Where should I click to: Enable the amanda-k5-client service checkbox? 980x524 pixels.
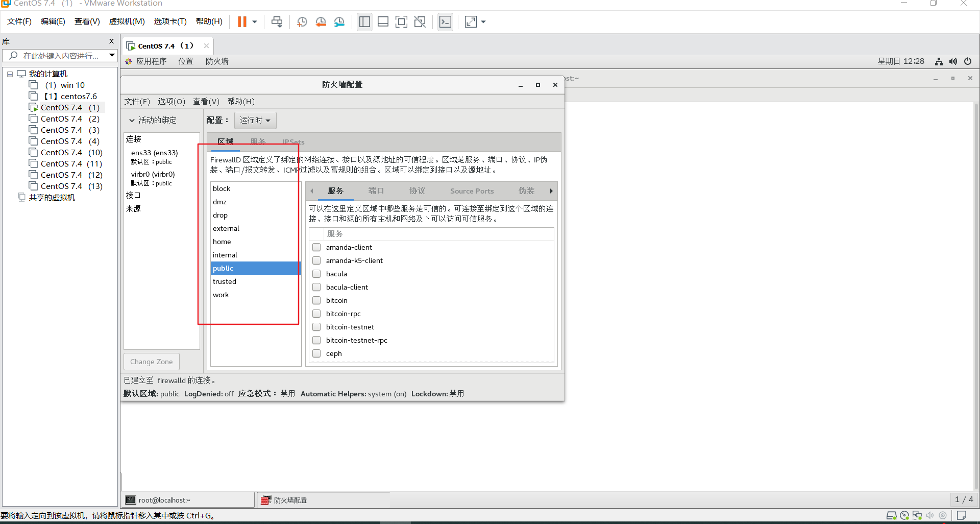(x=316, y=260)
